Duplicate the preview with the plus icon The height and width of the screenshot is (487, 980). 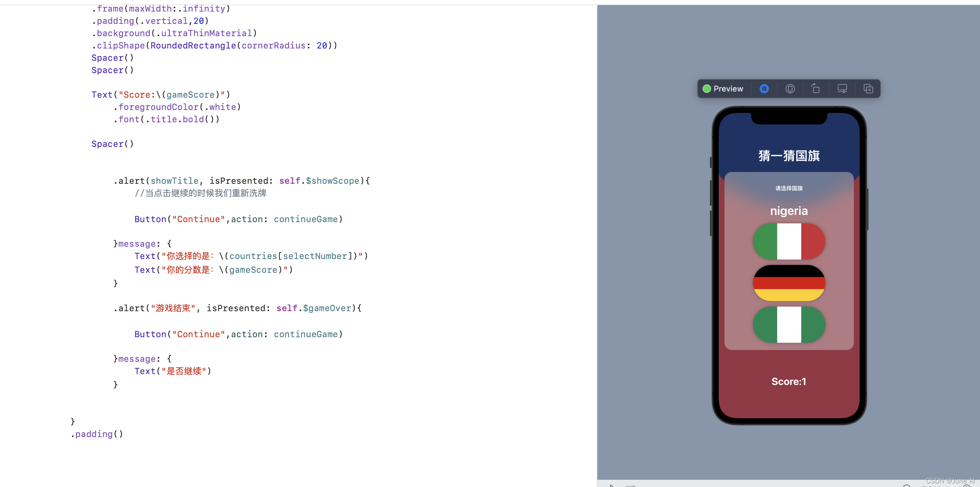(868, 89)
